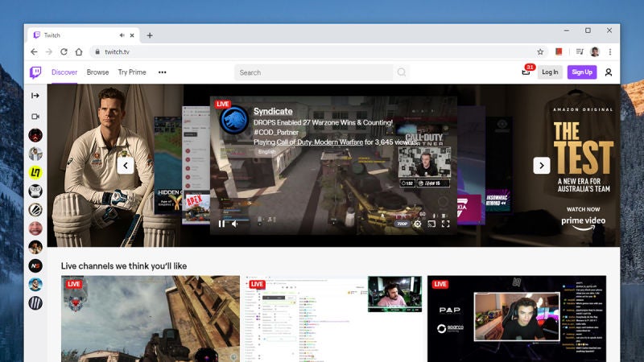Open the Insomniac Rewind carousel card
This screenshot has height=362, width=644.
(x=498, y=165)
